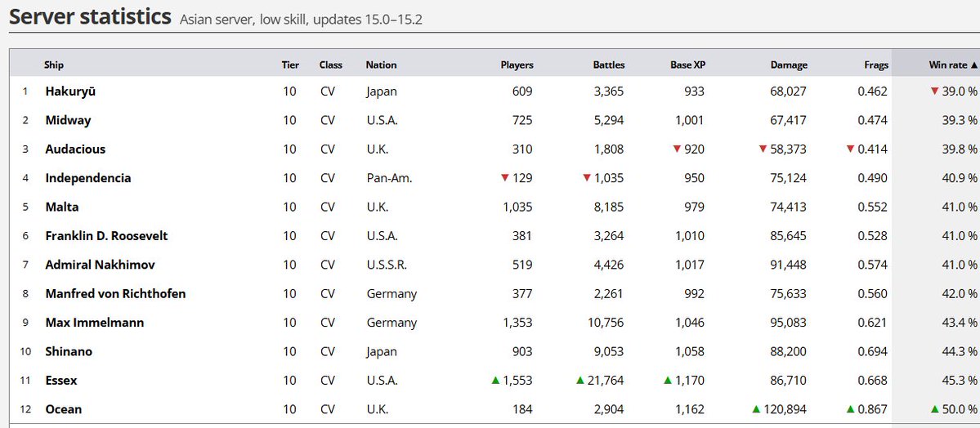Click Germany nation in Max Immelmann row

click(x=392, y=323)
